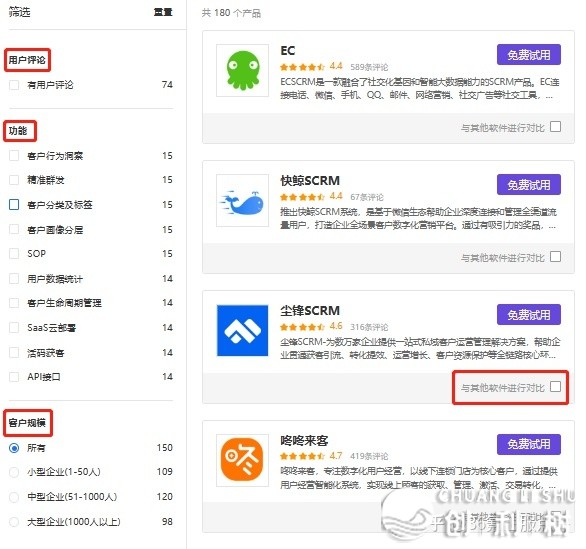Image resolution: width=586 pixels, height=549 pixels.
Task: Click EC product description text
Action: tap(420, 89)
